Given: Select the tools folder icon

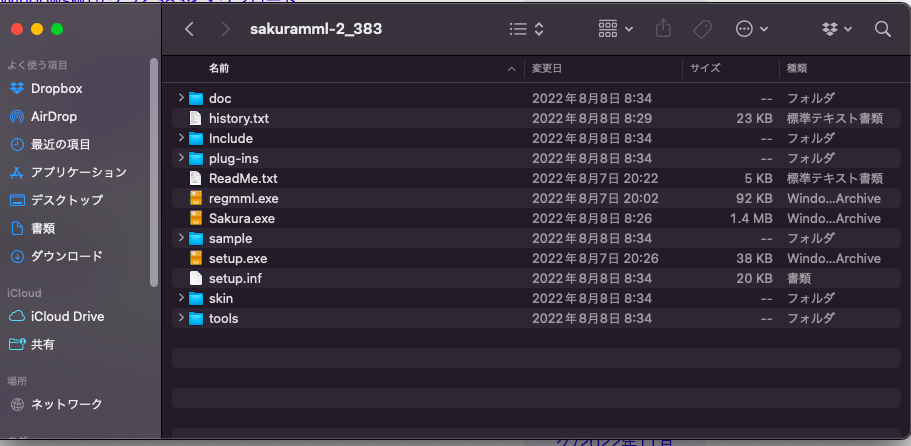Looking at the screenshot, I should 196,318.
